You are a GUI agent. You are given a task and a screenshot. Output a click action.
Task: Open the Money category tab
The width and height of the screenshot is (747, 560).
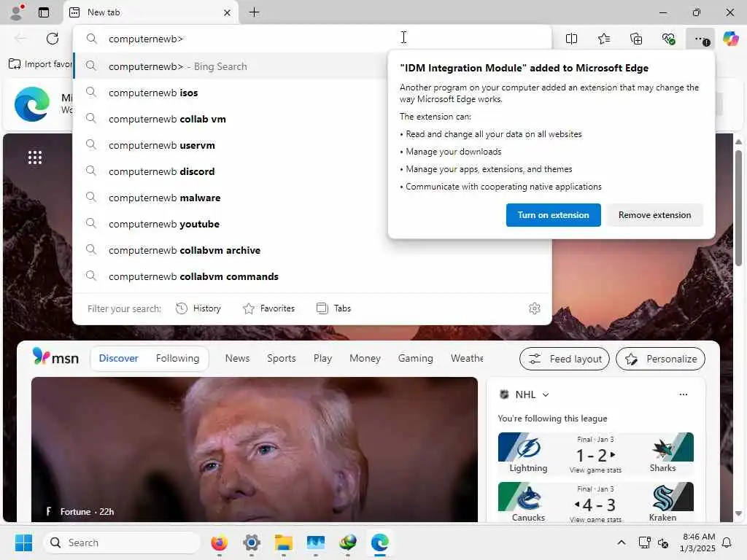(365, 358)
